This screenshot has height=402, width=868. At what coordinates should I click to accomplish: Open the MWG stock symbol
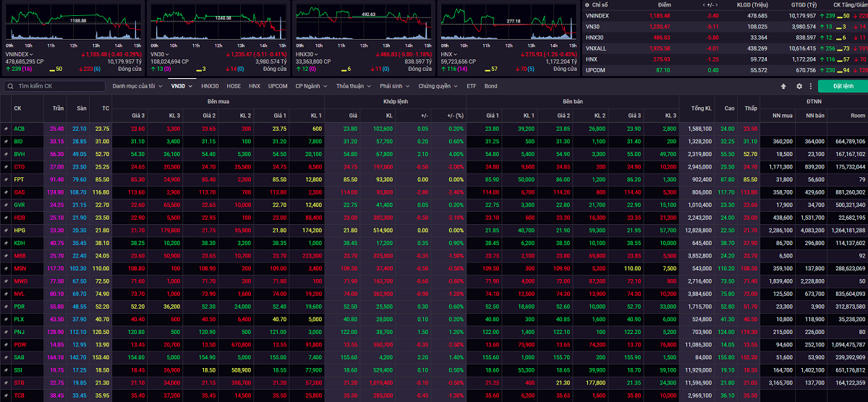point(20,281)
